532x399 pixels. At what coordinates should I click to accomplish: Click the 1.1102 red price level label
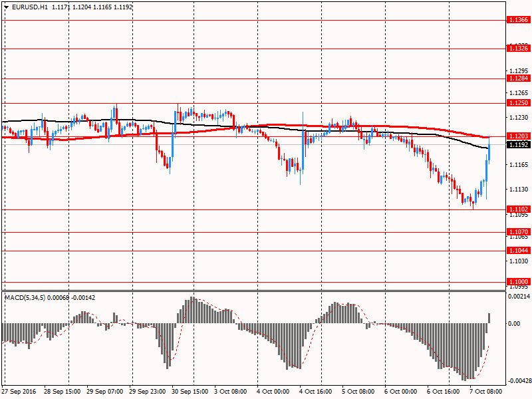[x=518, y=209]
